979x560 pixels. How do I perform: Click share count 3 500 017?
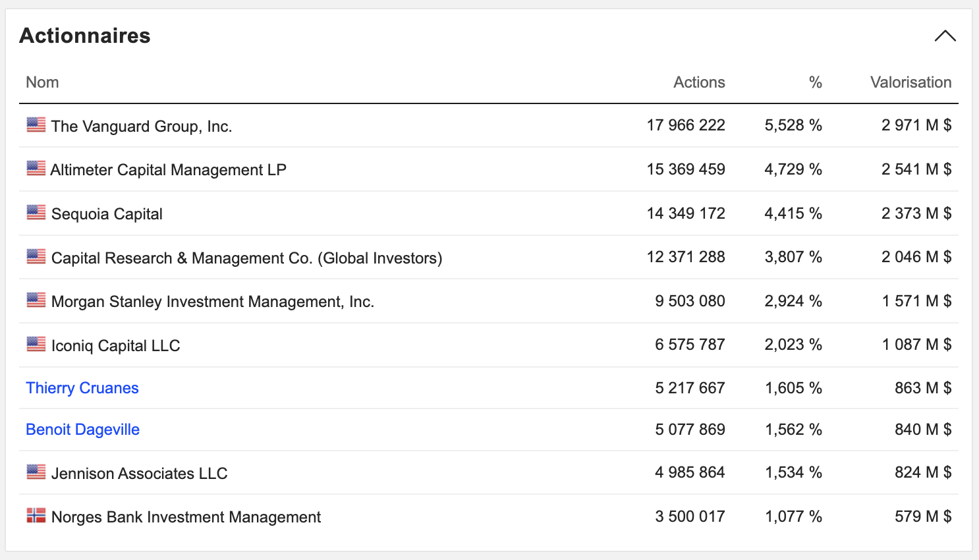coord(690,517)
